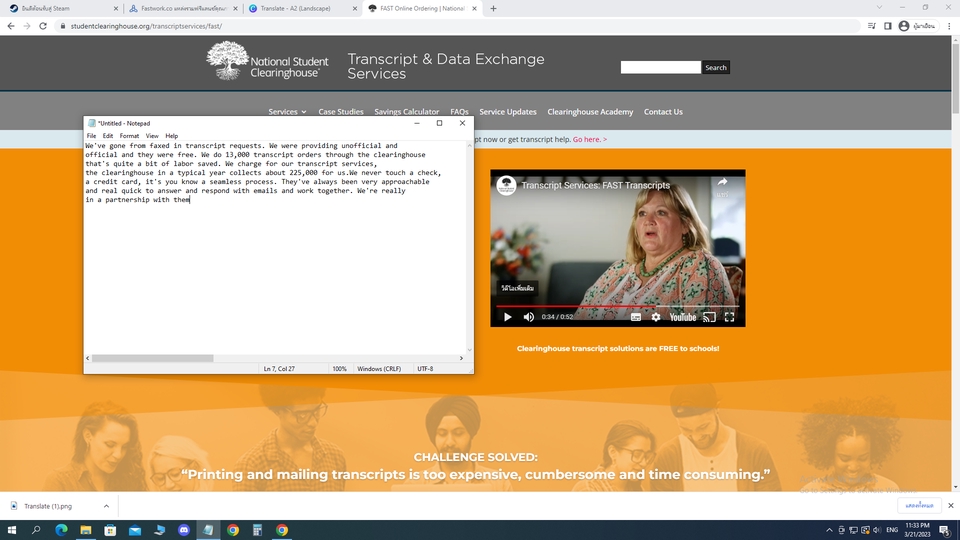Toggle subtitles on the video player
Viewport: 960px width, 540px height.
[x=636, y=317]
